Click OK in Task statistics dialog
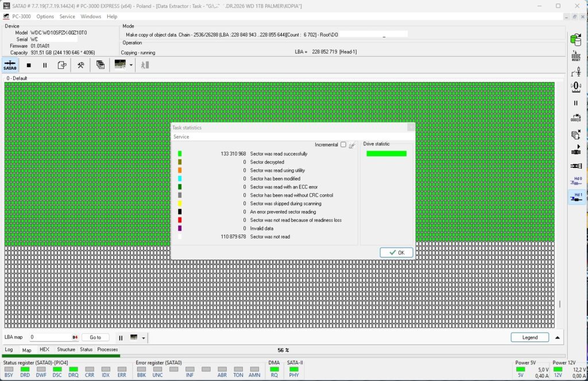This screenshot has height=381, width=588. click(x=396, y=253)
